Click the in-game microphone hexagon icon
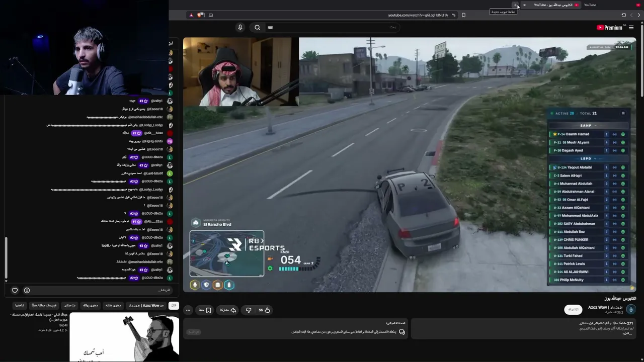644x362 pixels. tap(195, 285)
